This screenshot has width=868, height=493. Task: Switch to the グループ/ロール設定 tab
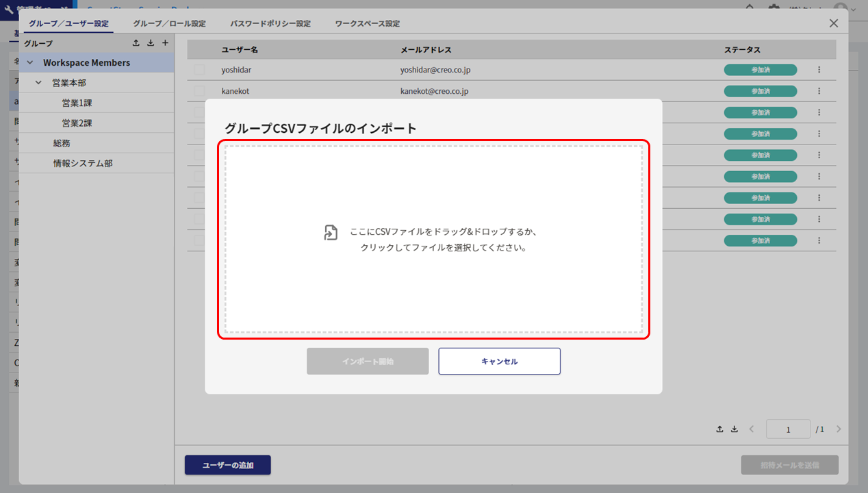(169, 23)
